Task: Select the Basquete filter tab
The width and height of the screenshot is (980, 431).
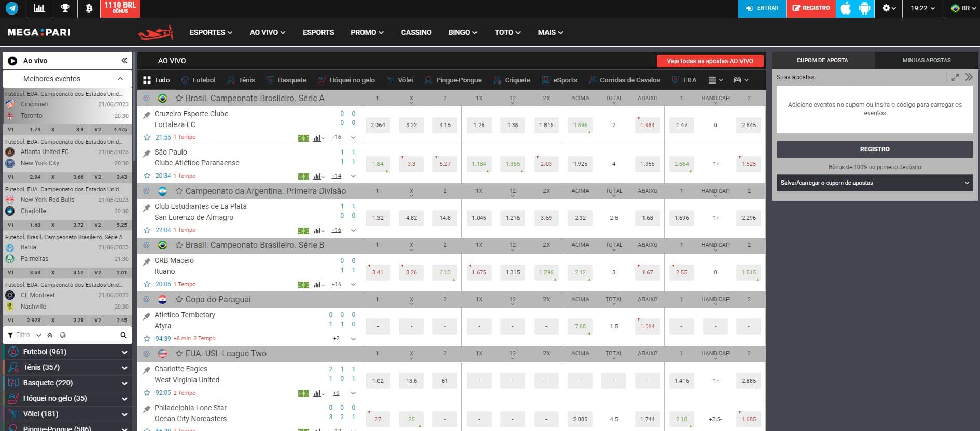Action: (x=286, y=80)
